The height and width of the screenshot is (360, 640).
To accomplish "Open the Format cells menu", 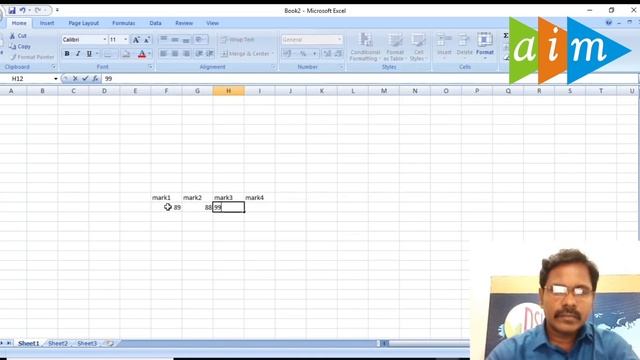I will point(485,46).
